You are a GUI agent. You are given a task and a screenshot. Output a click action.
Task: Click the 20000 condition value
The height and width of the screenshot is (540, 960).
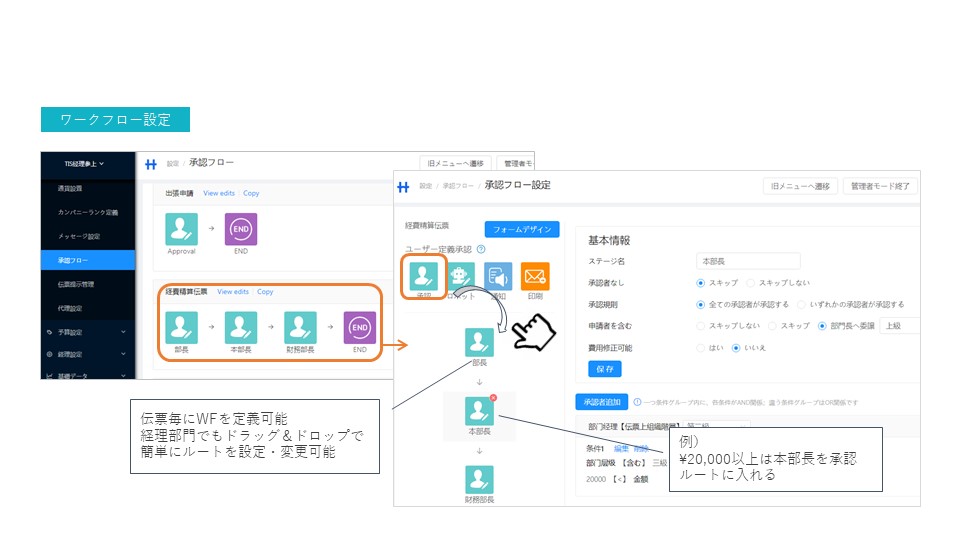click(x=596, y=479)
